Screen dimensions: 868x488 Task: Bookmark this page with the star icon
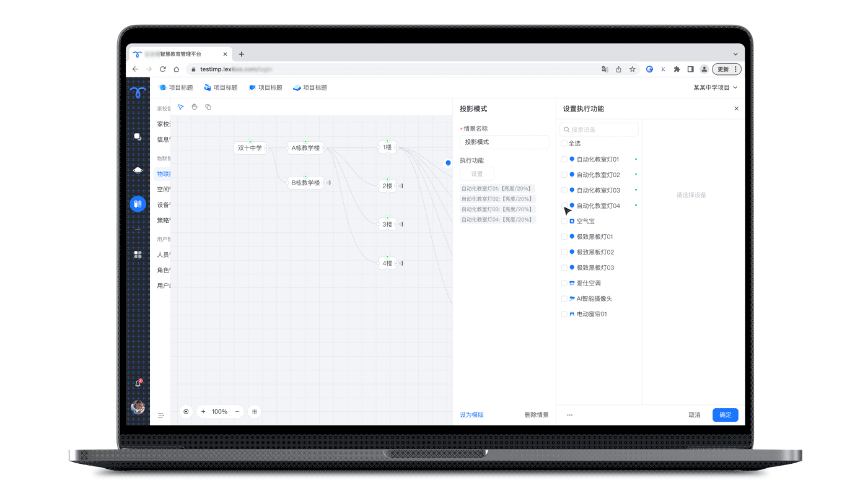632,69
